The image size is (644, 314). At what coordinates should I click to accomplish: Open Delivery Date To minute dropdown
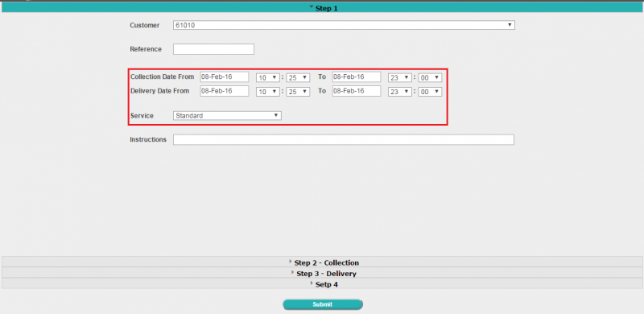[430, 92]
